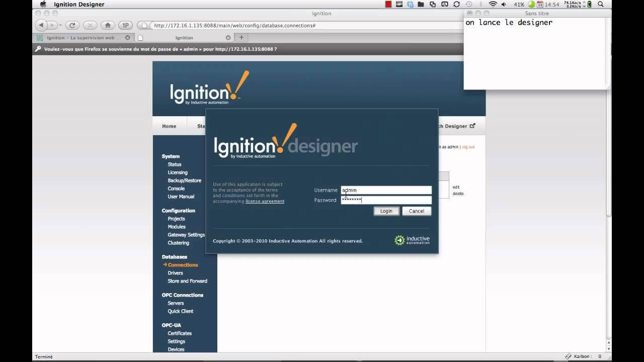Close the second 'Ignition' tab

(228, 38)
